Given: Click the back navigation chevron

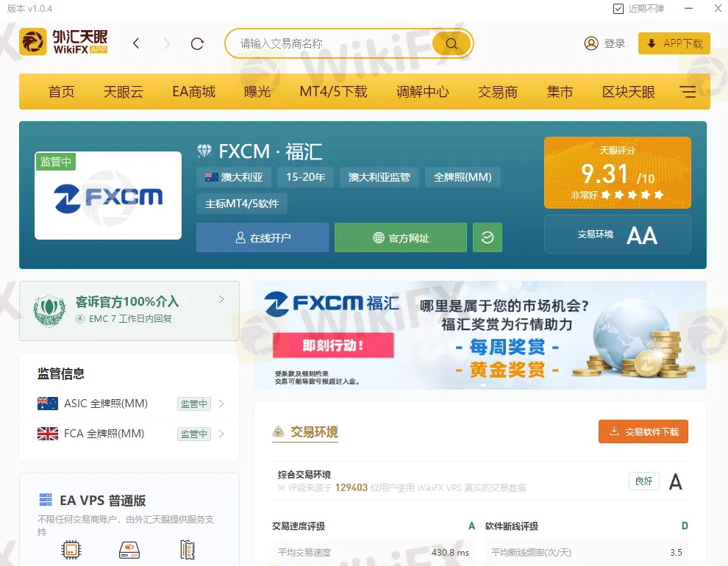Looking at the screenshot, I should (136, 43).
